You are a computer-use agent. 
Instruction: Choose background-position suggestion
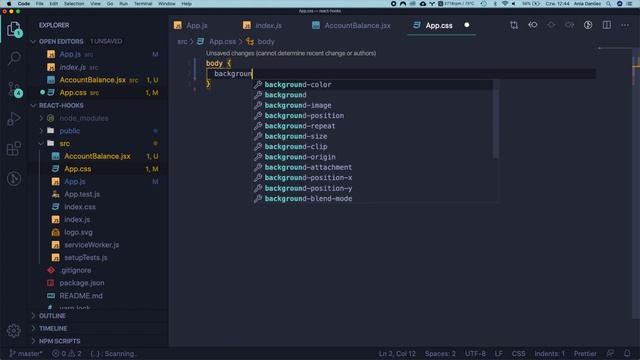373,116
